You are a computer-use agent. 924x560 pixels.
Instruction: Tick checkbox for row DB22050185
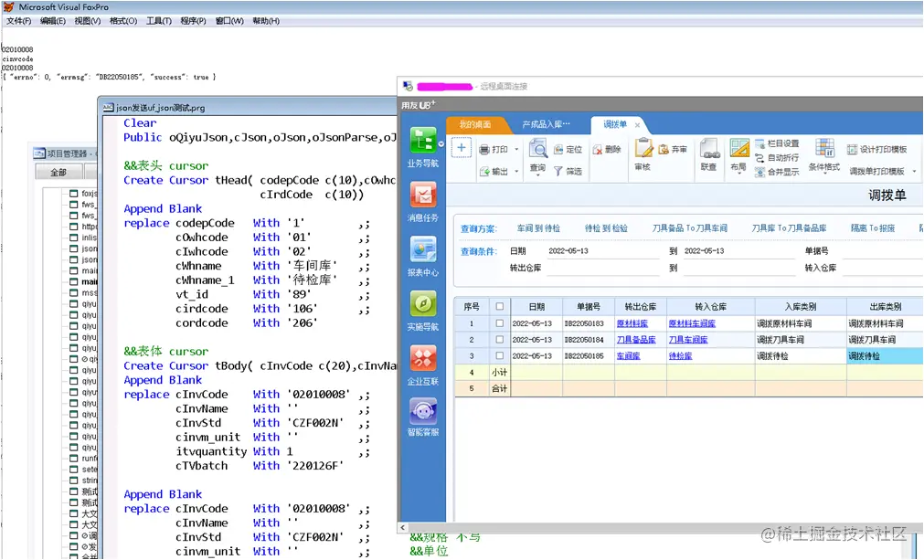[x=500, y=355]
